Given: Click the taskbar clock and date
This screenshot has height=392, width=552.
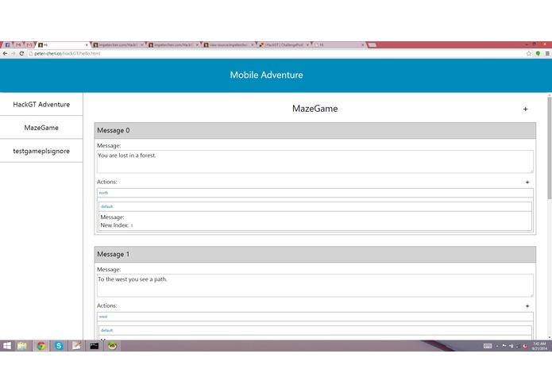Looking at the screenshot, I should click(x=539, y=346).
